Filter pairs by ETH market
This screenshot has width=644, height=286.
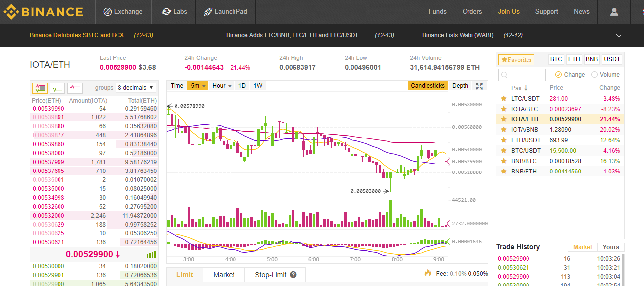[x=574, y=59]
